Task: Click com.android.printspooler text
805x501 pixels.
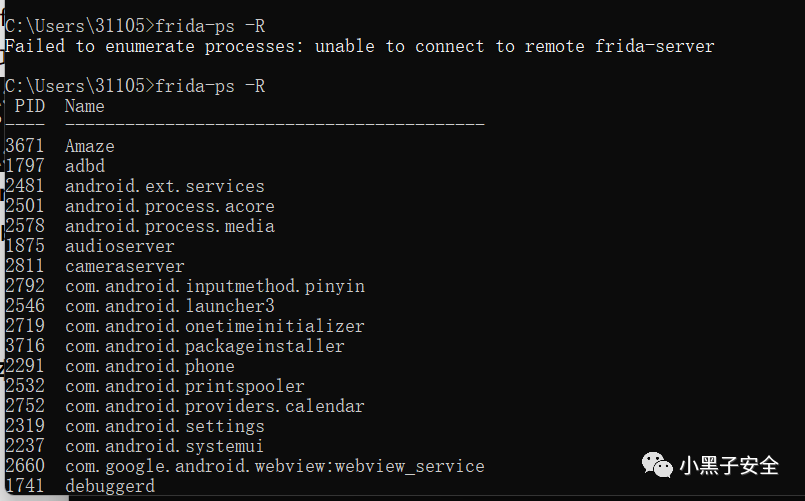Action: pos(184,386)
